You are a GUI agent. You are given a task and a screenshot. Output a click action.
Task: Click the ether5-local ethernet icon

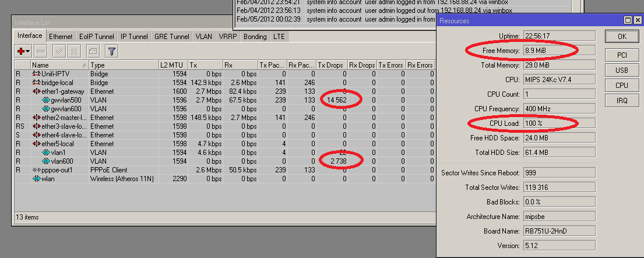(36, 144)
